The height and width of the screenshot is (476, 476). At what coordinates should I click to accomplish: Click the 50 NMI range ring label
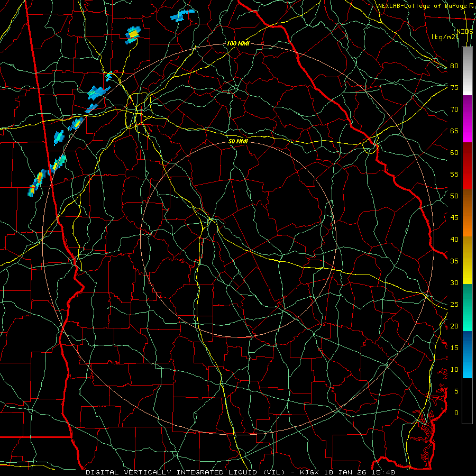pos(238,141)
